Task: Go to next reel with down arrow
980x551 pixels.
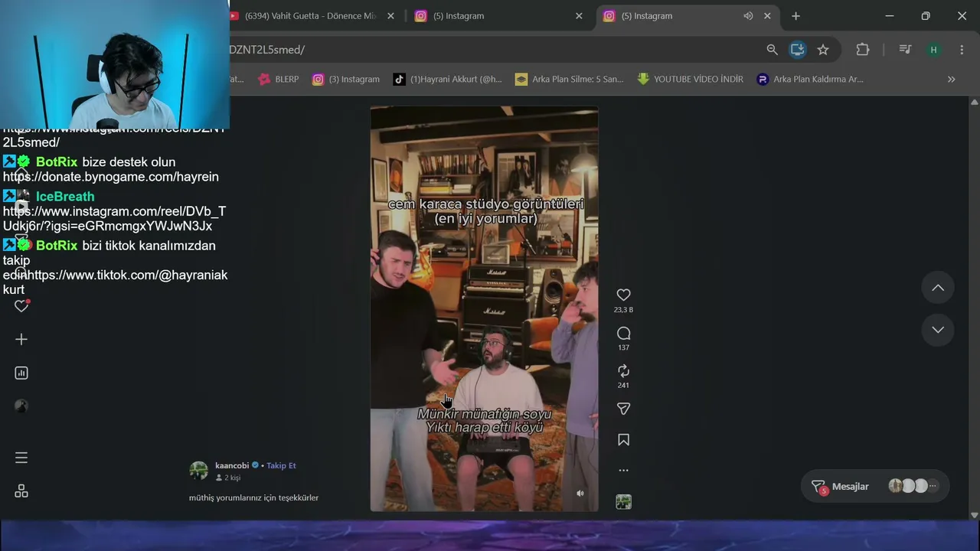Action: (x=938, y=330)
